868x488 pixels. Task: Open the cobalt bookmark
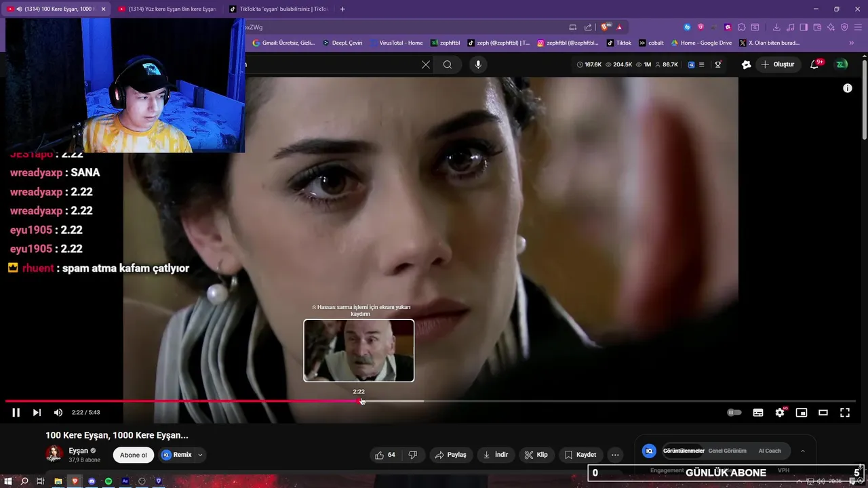tap(651, 43)
